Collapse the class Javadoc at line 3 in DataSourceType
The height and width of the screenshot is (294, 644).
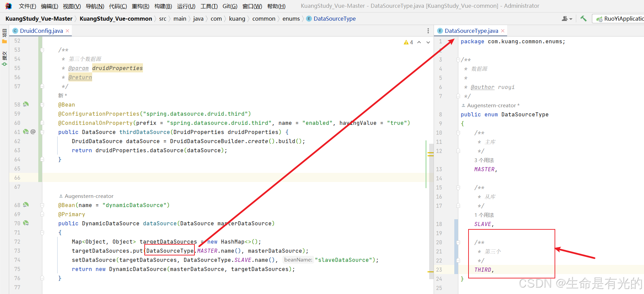click(458, 60)
